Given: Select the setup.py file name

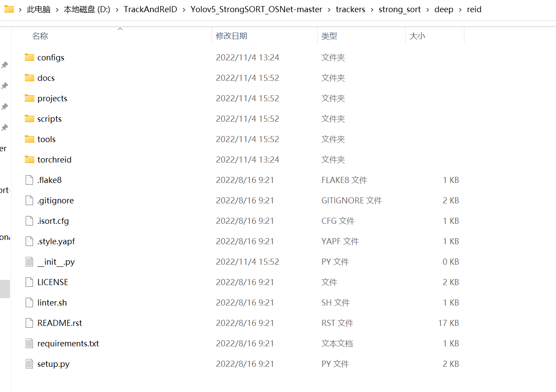Looking at the screenshot, I should [53, 364].
